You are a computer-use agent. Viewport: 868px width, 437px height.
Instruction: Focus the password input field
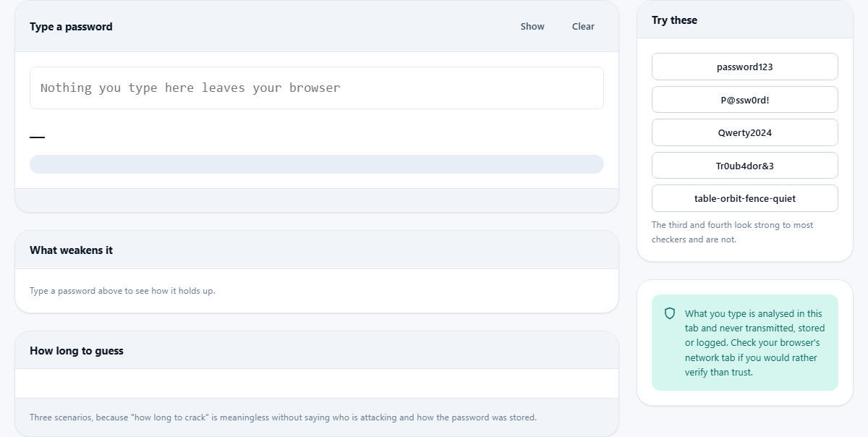[x=317, y=88]
